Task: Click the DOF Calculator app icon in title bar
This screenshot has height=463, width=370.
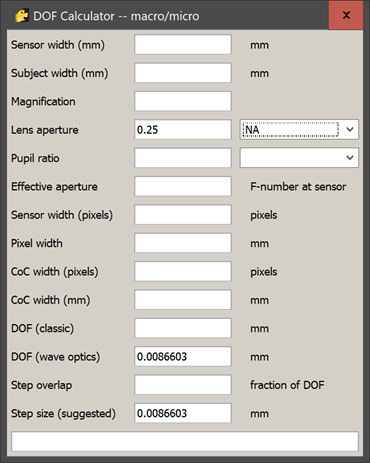Action: [22, 16]
